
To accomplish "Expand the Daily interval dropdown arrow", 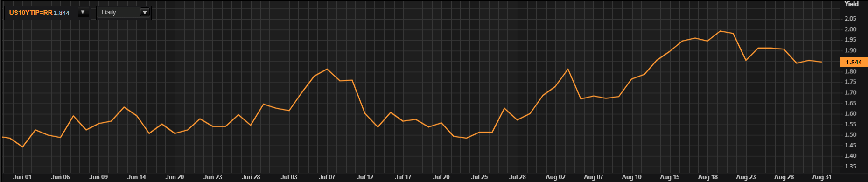I will click(145, 13).
